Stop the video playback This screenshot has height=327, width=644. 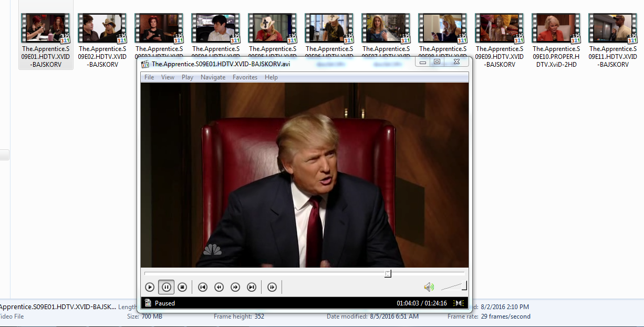click(x=182, y=287)
